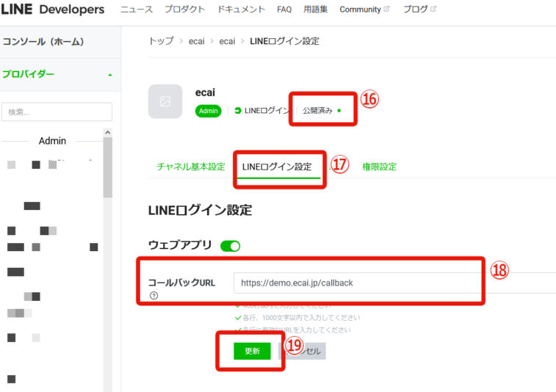Open the プロダクト menu item
Image resolution: width=556 pixels, height=392 pixels.
pyautogui.click(x=185, y=10)
